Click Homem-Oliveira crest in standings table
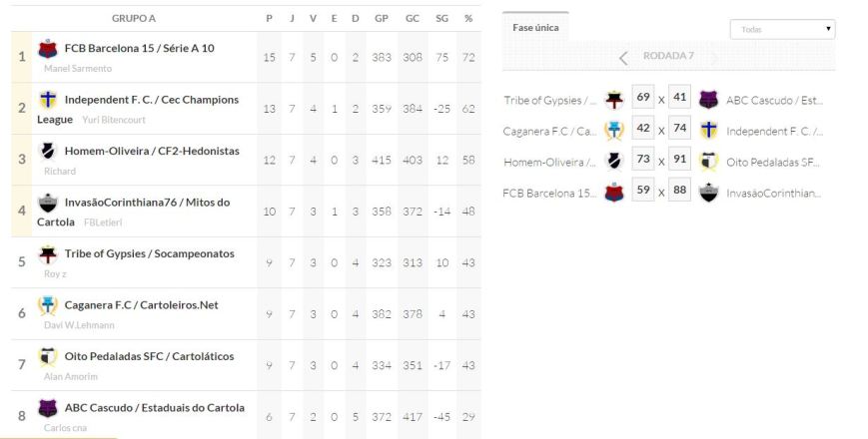 coord(48,151)
